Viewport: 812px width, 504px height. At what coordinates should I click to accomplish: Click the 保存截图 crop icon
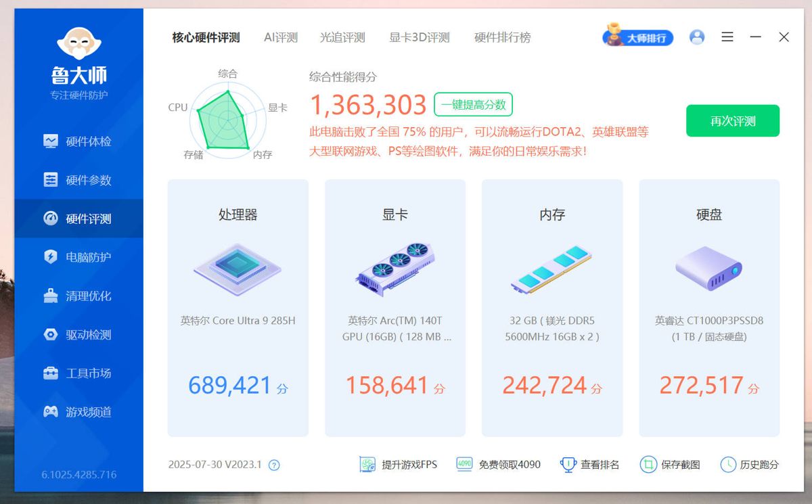648,464
